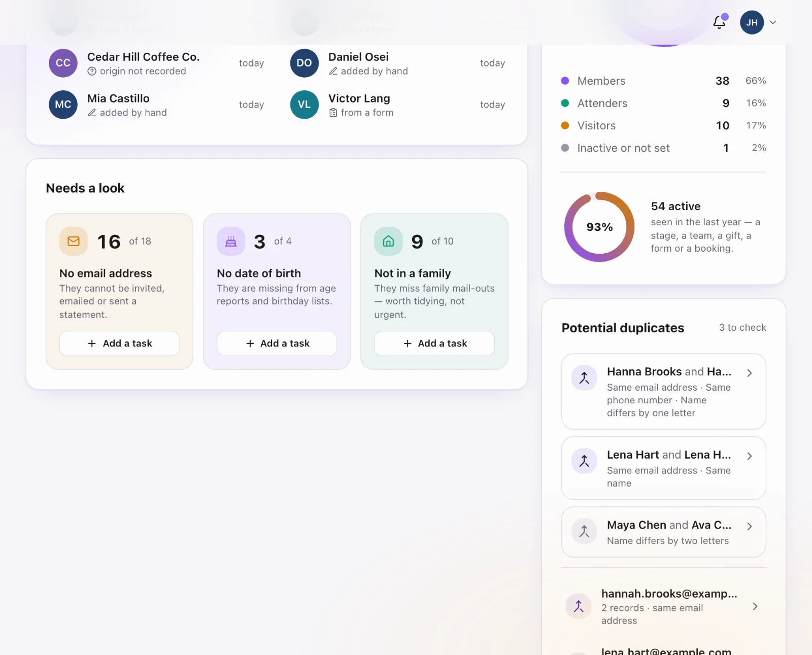Expand hannah.brooks email duplicate chevron
Image resolution: width=812 pixels, height=655 pixels.
755,606
